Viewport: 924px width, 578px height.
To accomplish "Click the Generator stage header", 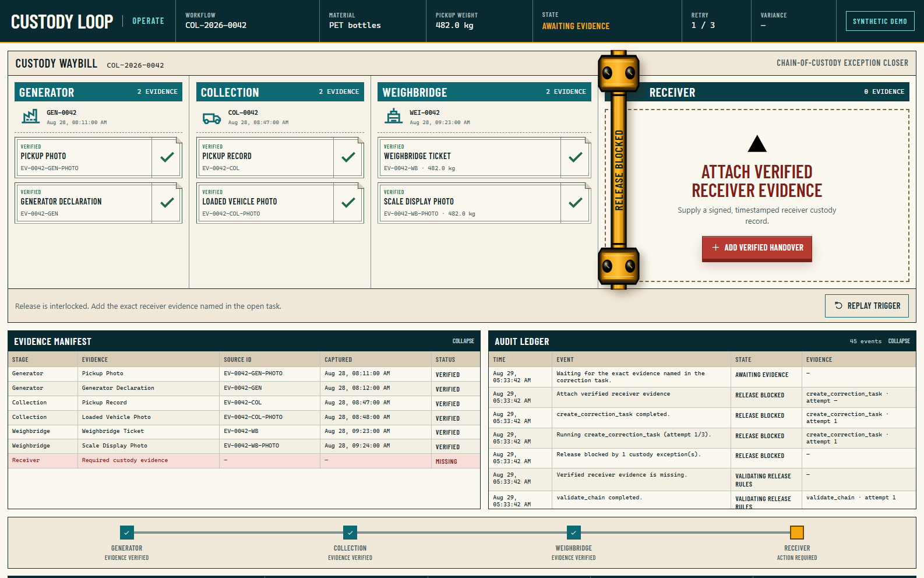I will click(x=98, y=92).
